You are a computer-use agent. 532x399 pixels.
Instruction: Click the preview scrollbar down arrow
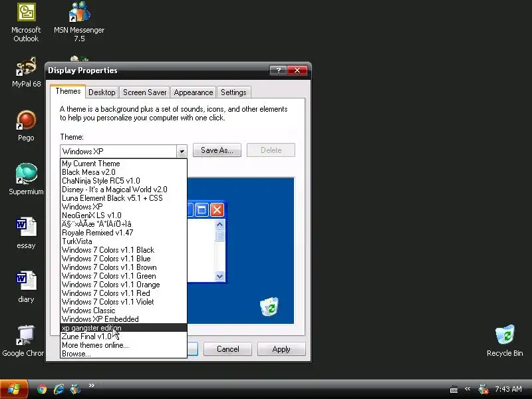pyautogui.click(x=219, y=276)
